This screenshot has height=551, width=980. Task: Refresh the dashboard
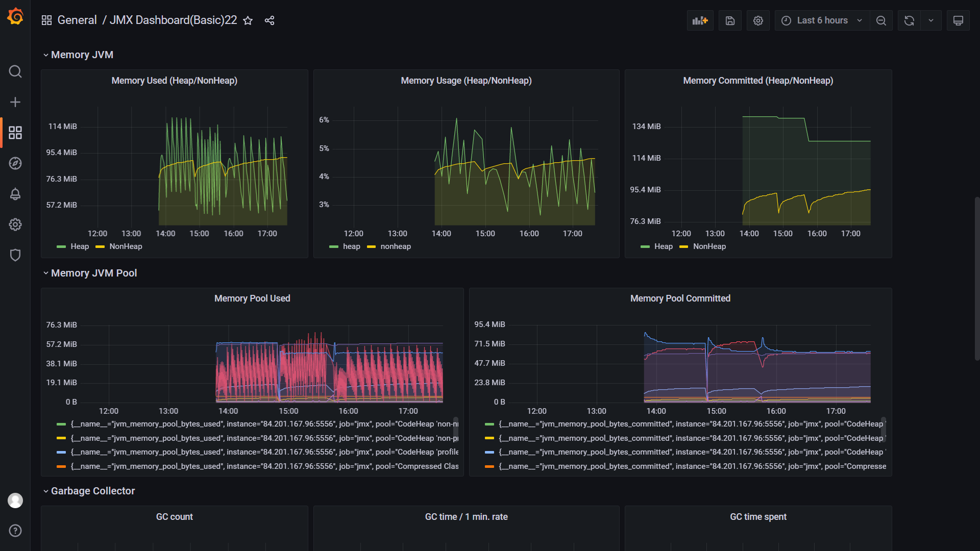tap(909, 20)
